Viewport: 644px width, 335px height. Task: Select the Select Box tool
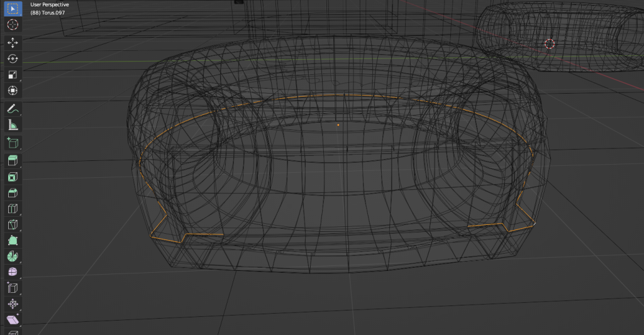click(x=13, y=9)
